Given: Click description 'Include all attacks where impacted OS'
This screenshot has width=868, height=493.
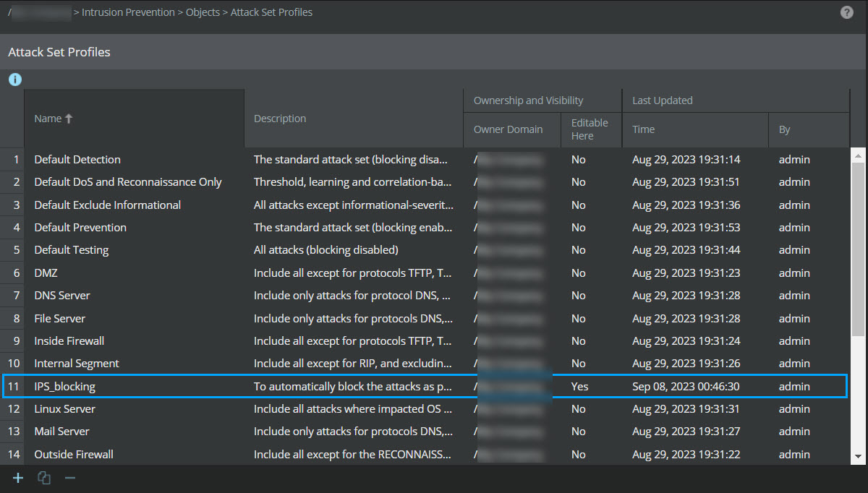Looking at the screenshot, I should click(x=353, y=409).
